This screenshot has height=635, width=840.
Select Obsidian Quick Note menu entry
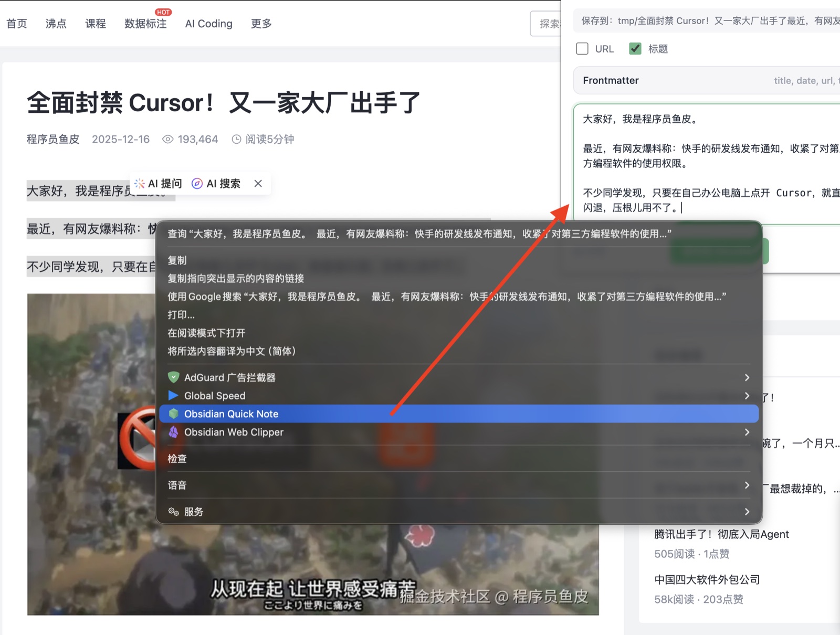coord(459,414)
